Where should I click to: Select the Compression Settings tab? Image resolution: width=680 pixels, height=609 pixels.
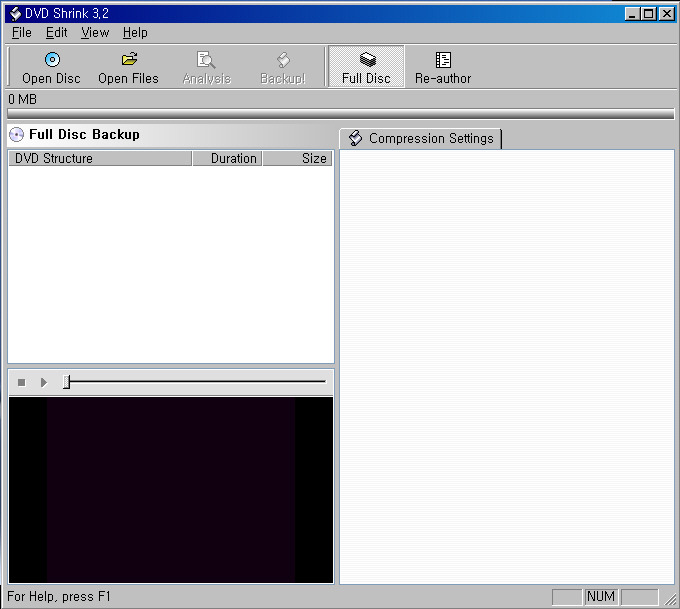(x=420, y=139)
